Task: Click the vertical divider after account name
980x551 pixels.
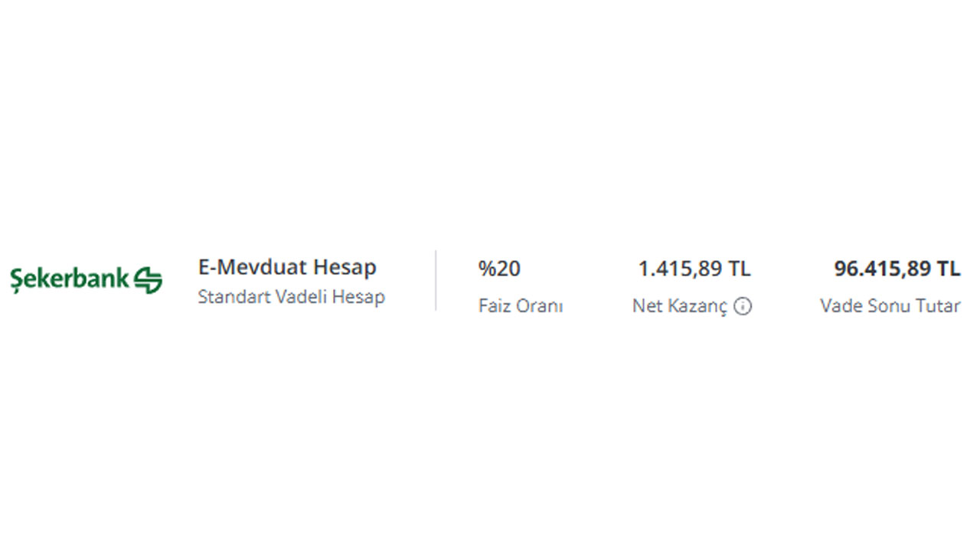Action: (x=436, y=280)
